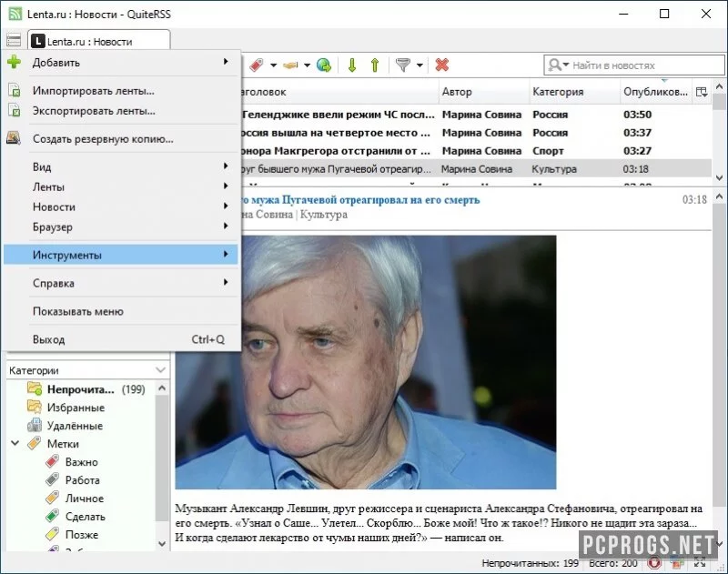Open dropdown arrow next to filter funnel
Screen dimensions: 728x574
coord(420,65)
